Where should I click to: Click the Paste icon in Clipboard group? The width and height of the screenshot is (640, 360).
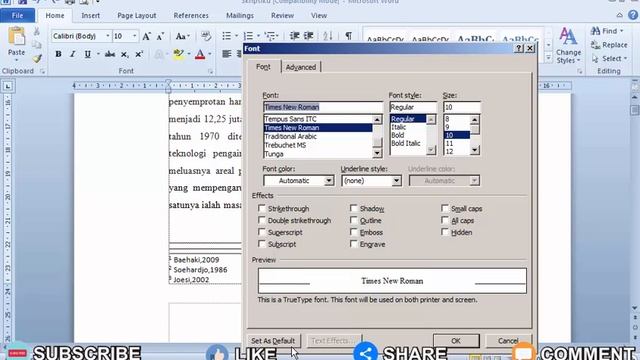pyautogui.click(x=16, y=37)
